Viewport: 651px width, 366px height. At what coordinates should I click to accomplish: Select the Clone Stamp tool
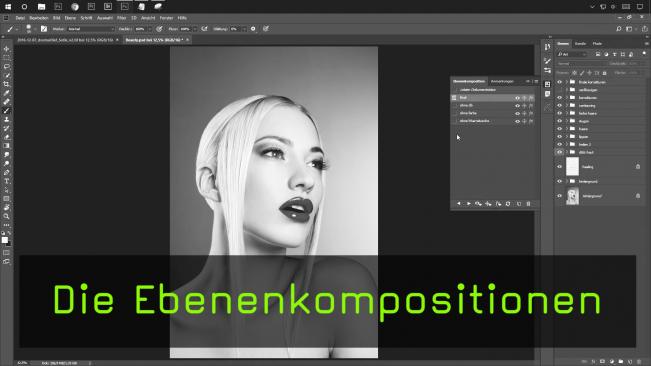click(x=6, y=119)
